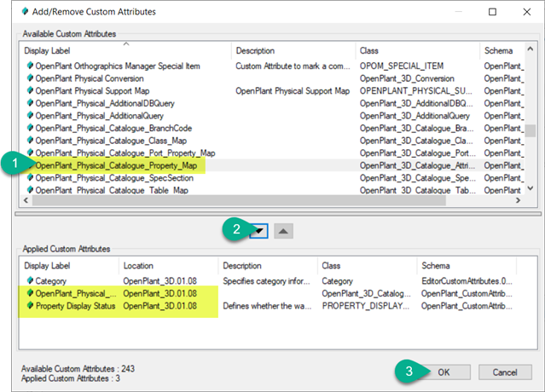Viewport: 545px width, 392px height.
Task: Click the icon beside OpenPlant Physical Support Map
Action: pos(30,90)
